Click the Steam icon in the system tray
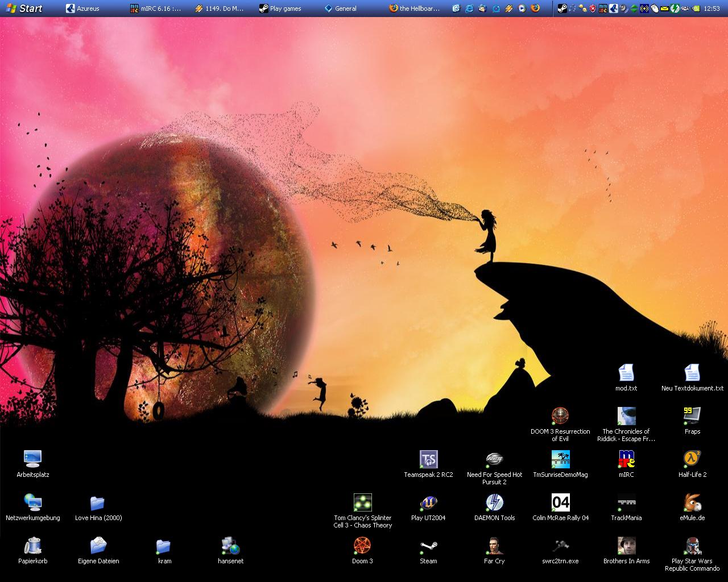The width and height of the screenshot is (728, 582). [562, 9]
